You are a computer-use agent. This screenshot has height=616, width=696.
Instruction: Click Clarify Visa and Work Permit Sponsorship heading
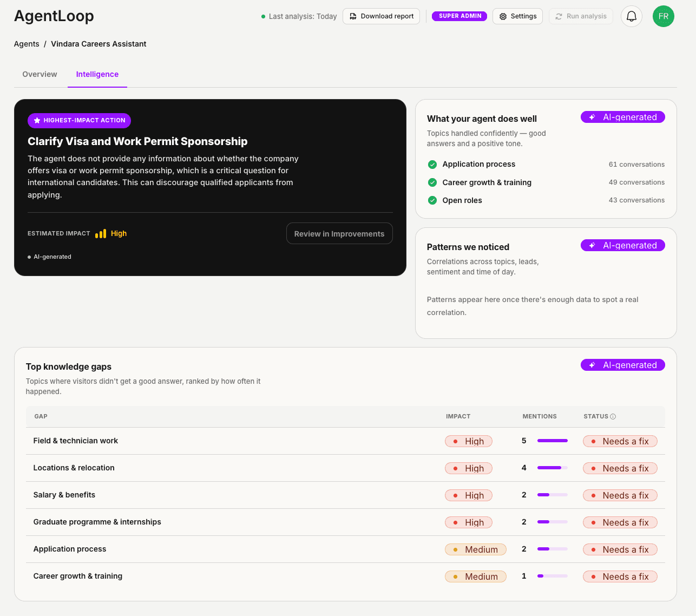click(137, 141)
